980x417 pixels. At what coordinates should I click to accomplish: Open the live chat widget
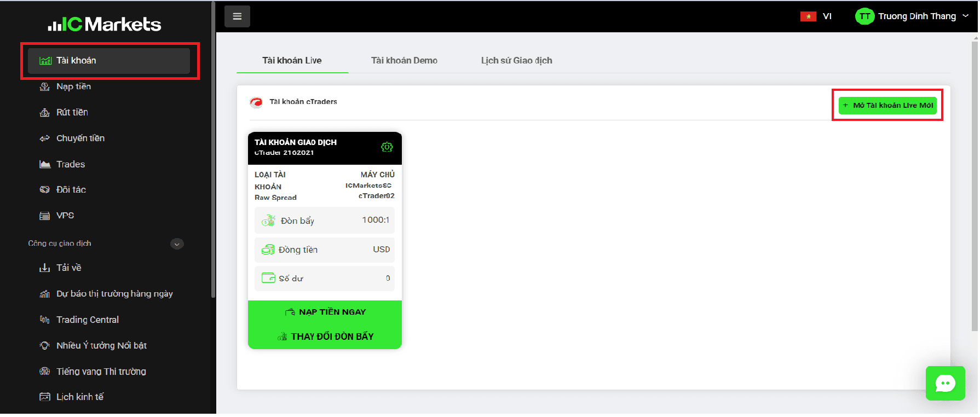(945, 383)
